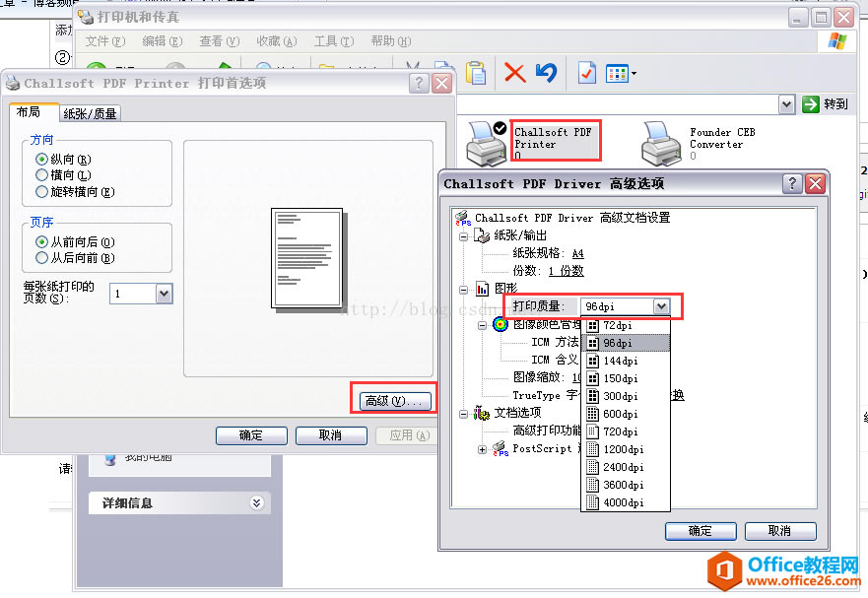Image resolution: width=868 pixels, height=598 pixels.
Task: Open the address bar dropdown arrow
Action: pos(786,104)
